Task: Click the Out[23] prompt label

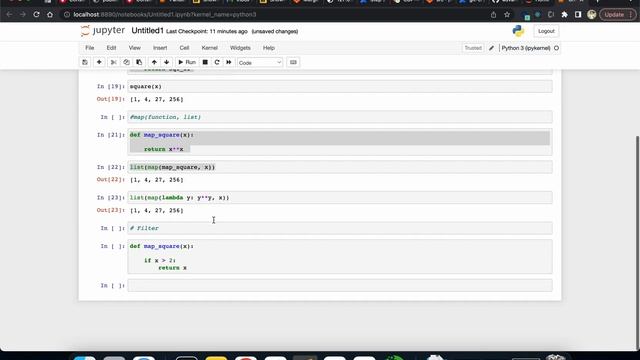Action: point(111,210)
